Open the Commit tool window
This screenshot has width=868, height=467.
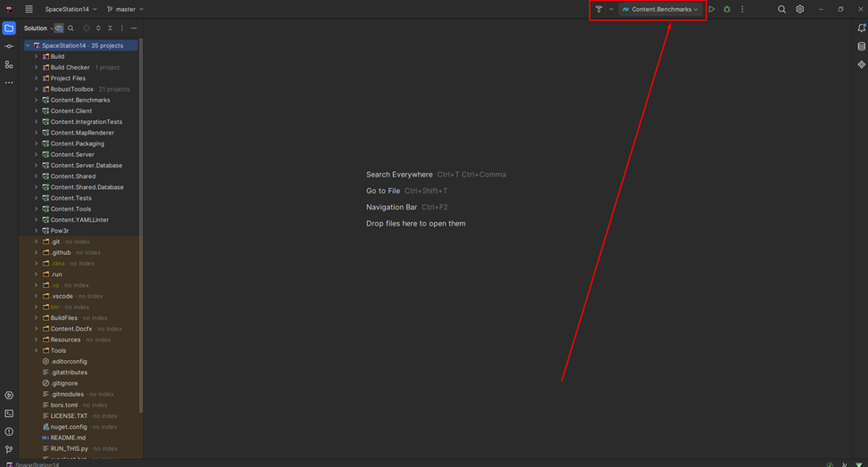tap(9, 46)
